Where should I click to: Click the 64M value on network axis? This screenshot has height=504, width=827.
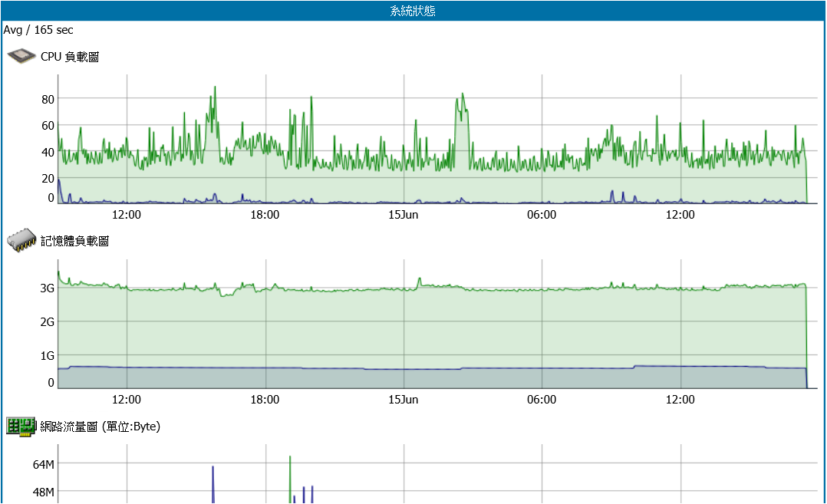tap(43, 465)
